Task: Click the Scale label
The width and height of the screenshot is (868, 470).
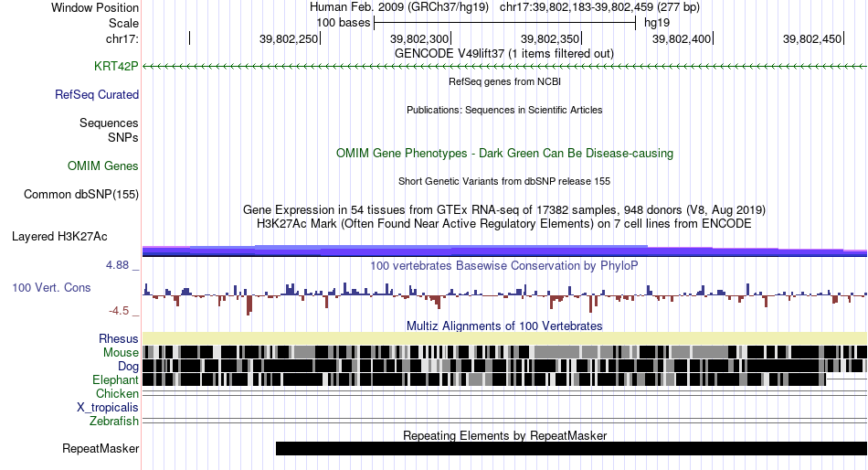Action: pos(123,23)
